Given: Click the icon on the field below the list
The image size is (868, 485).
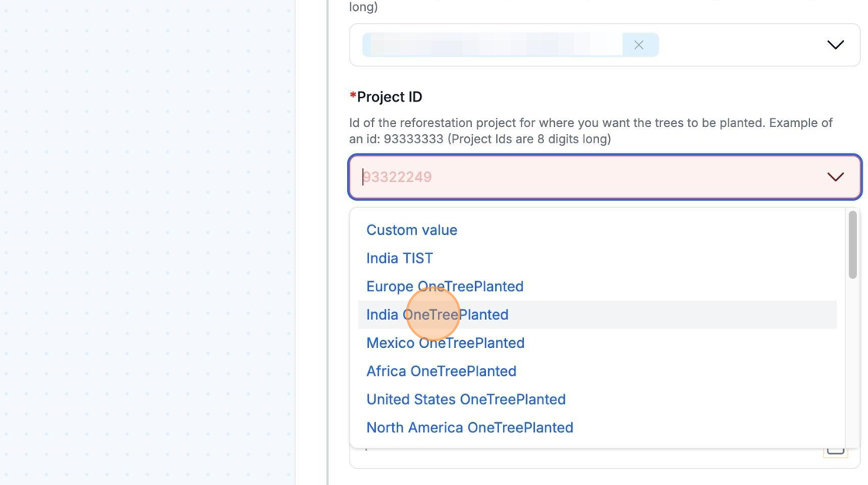Looking at the screenshot, I should pyautogui.click(x=835, y=449).
